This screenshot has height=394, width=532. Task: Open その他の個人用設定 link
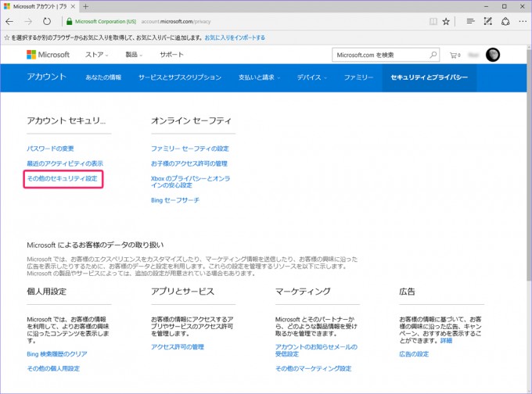[53, 368]
